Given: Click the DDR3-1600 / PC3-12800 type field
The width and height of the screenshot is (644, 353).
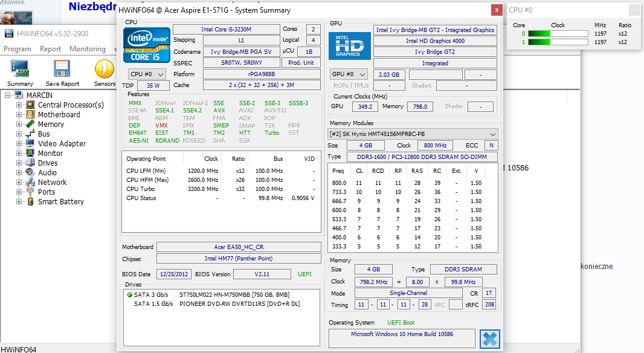Looking at the screenshot, I should [x=422, y=157].
